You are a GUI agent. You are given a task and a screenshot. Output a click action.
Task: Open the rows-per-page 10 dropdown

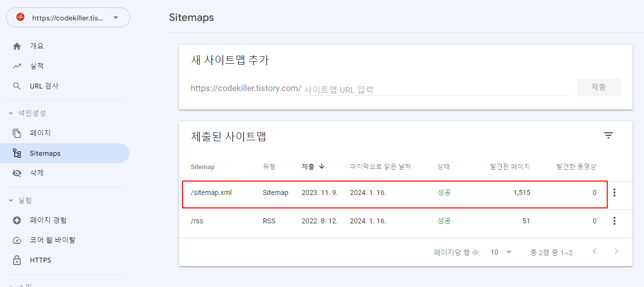(500, 252)
